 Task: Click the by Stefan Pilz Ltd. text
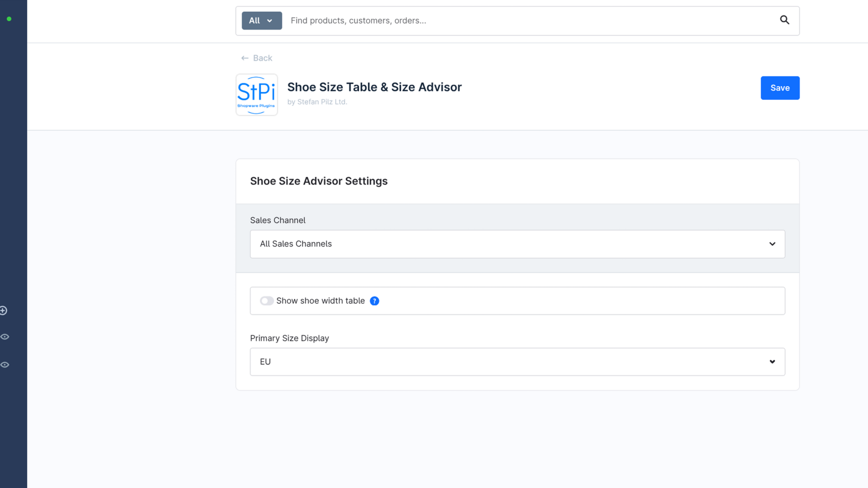tap(317, 102)
